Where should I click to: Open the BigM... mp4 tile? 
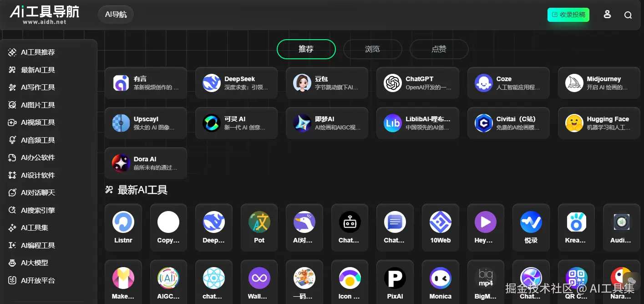[x=486, y=282]
